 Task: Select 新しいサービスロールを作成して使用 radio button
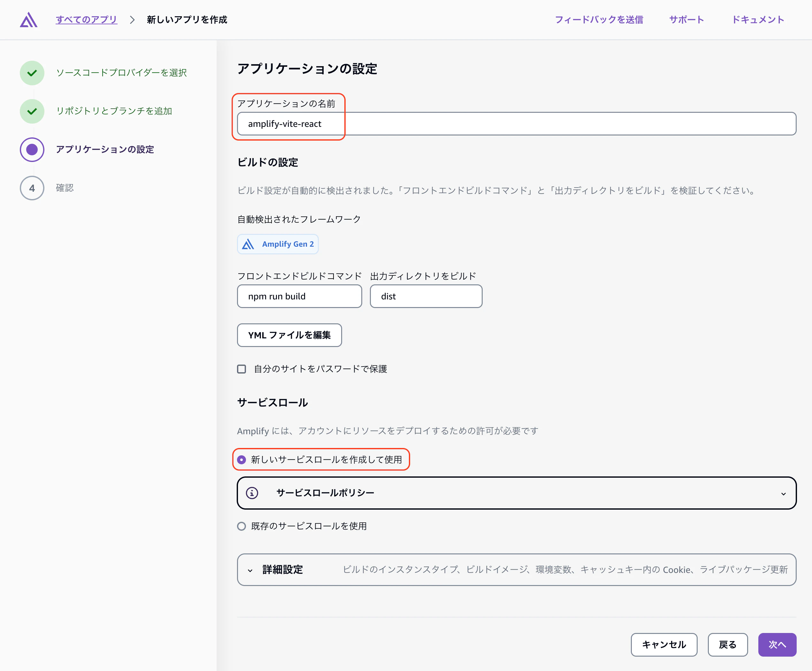pyautogui.click(x=241, y=459)
